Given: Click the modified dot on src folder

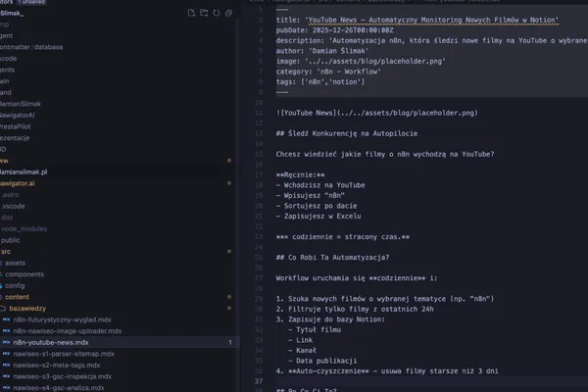Looking at the screenshot, I should 229,251.
